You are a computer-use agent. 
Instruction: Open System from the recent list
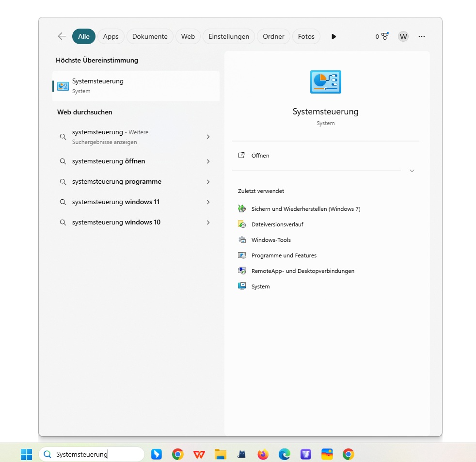[x=260, y=287]
